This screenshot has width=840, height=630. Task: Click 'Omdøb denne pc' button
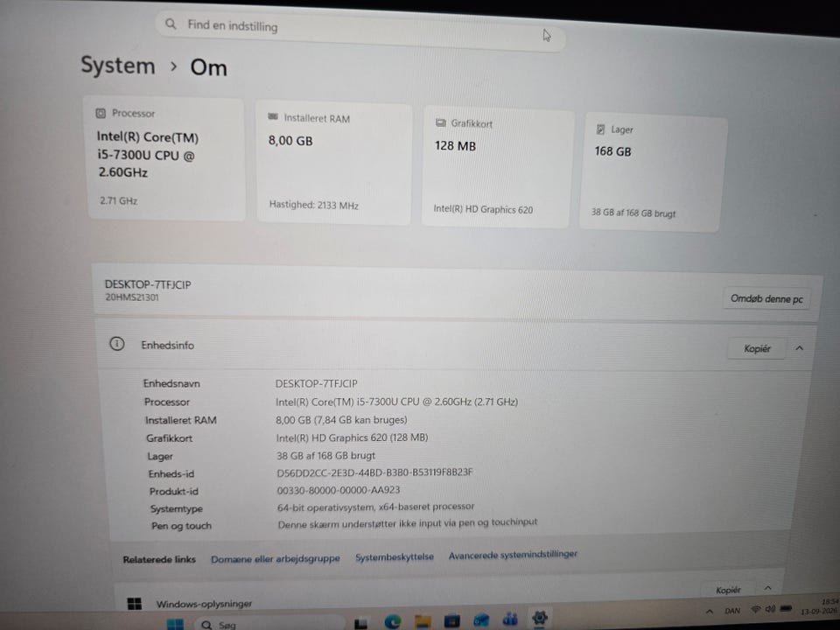tap(766, 299)
